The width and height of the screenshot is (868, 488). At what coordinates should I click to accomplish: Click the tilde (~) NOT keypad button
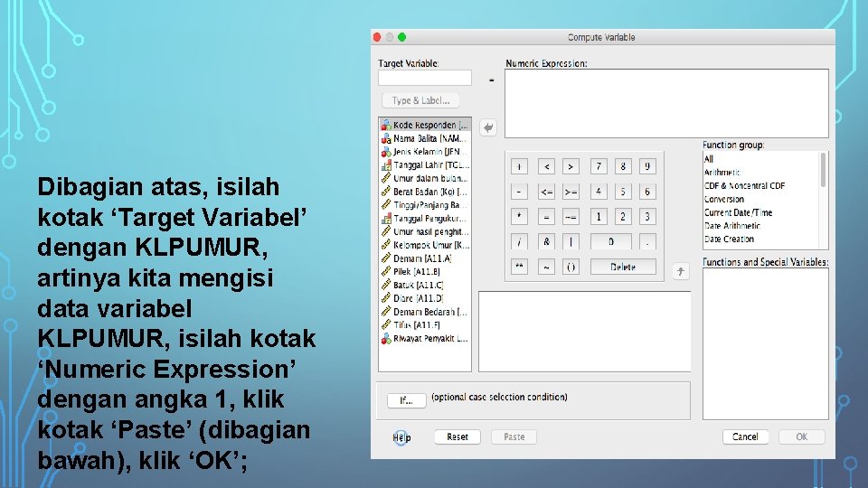tap(546, 267)
